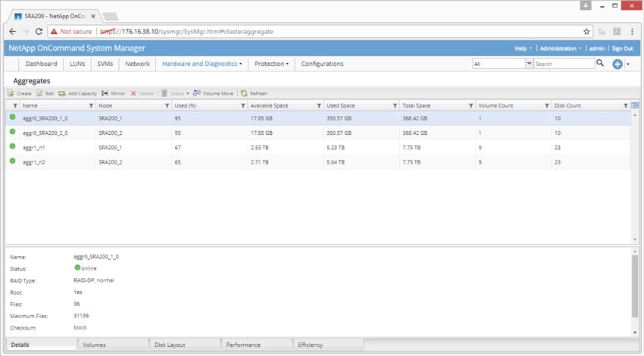Image resolution: width=644 pixels, height=356 pixels.
Task: Select the aggr0_SRA200_2_0 row
Action: [318, 133]
